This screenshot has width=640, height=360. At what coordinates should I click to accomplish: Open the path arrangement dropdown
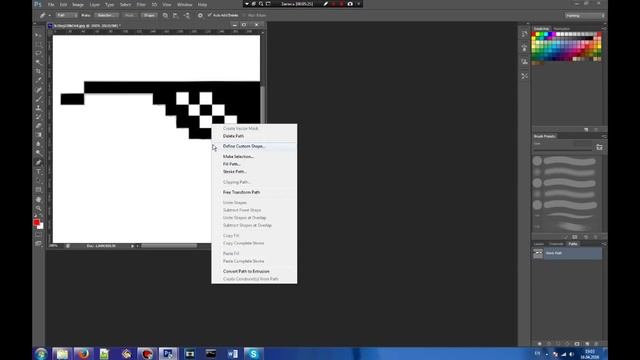click(x=187, y=15)
